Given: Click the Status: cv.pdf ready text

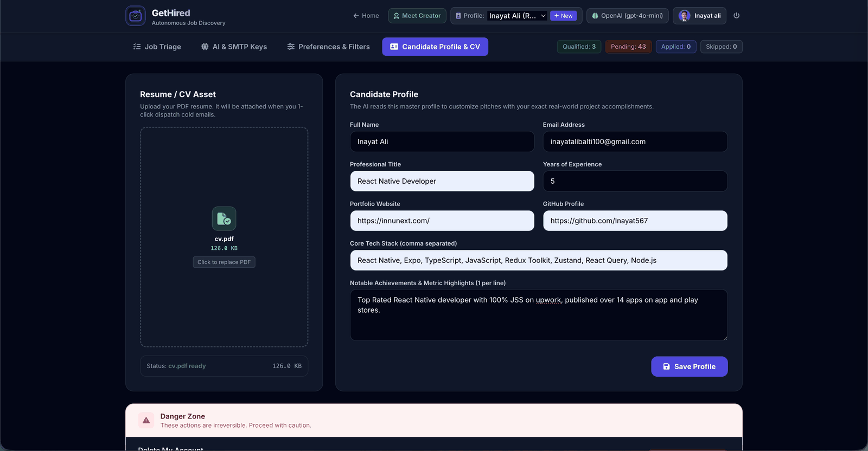Looking at the screenshot, I should pyautogui.click(x=176, y=366).
